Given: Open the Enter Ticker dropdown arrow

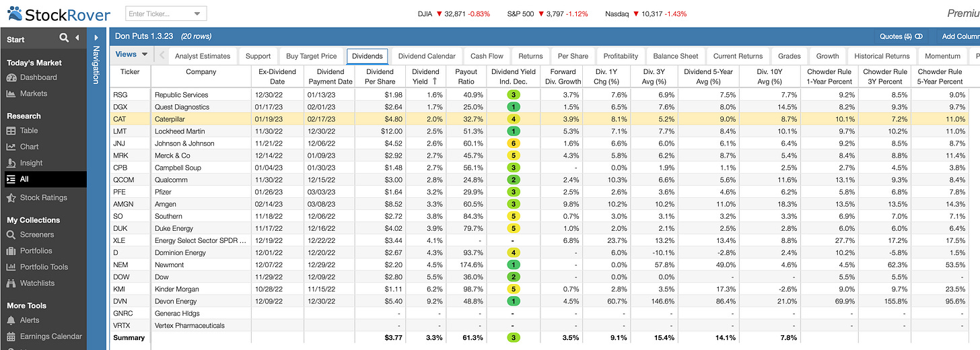Looking at the screenshot, I should tap(197, 13).
